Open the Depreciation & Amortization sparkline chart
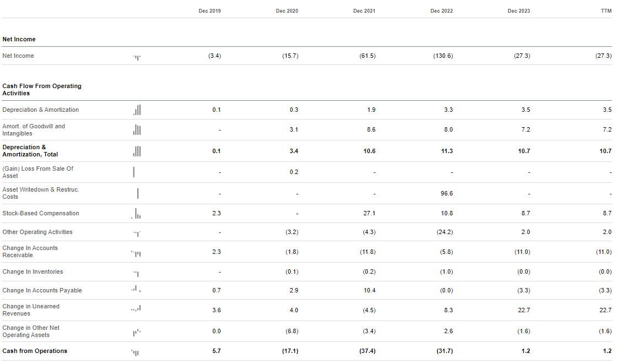The image size is (618, 364). 137,110
